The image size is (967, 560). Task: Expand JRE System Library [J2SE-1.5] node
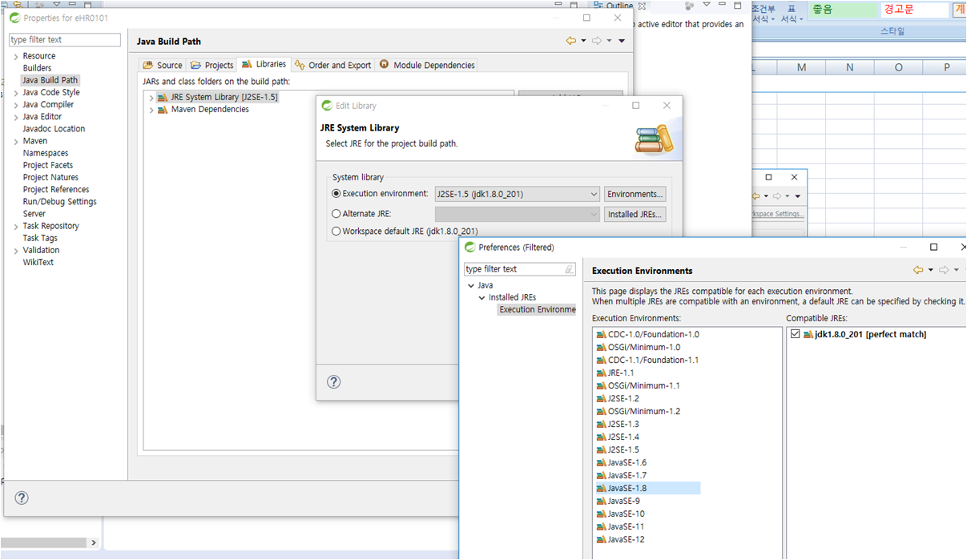point(151,98)
